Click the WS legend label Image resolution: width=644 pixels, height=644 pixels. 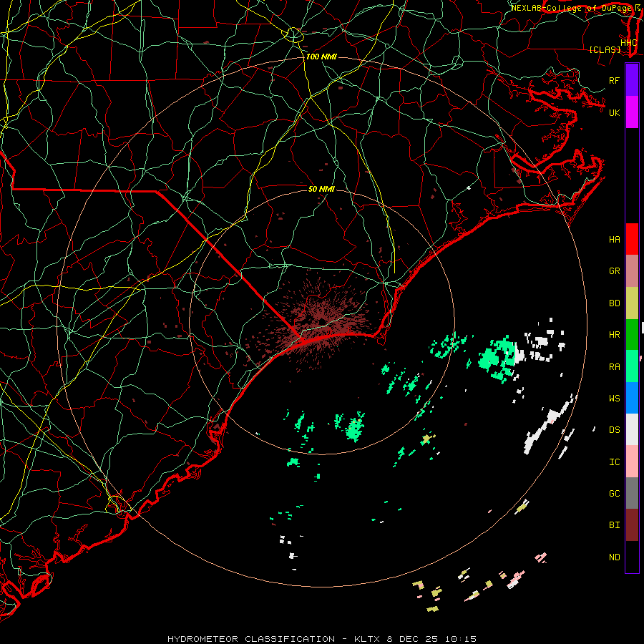[615, 399]
